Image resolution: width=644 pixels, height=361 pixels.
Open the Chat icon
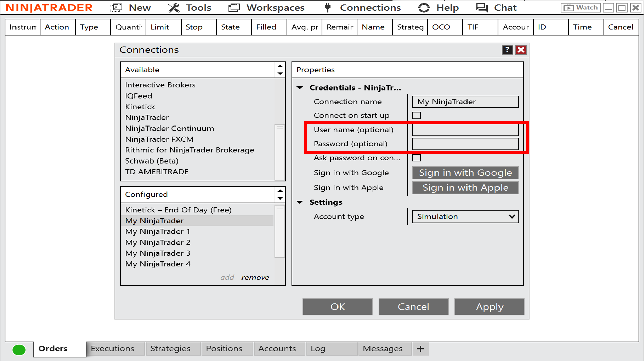pos(481,7)
